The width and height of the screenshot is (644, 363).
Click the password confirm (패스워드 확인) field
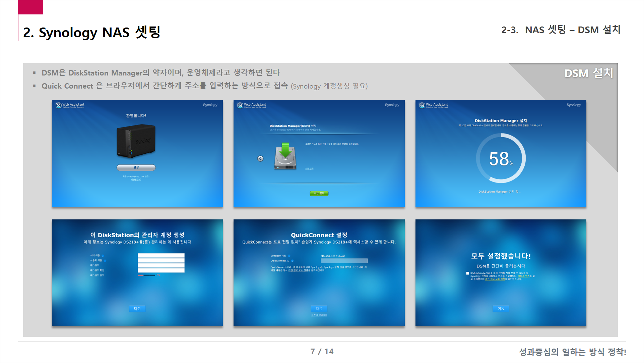point(161,270)
